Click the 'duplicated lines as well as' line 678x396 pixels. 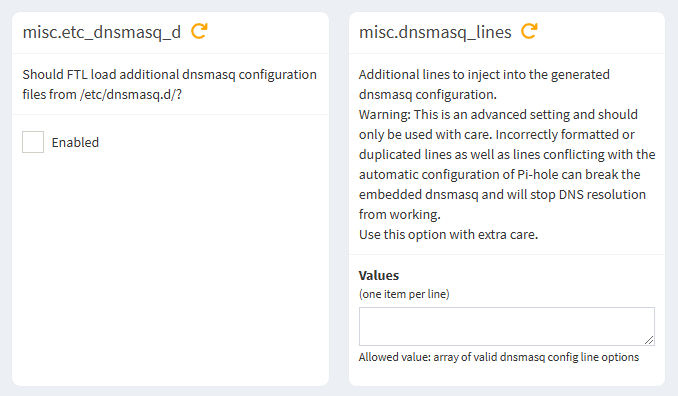pos(507,154)
